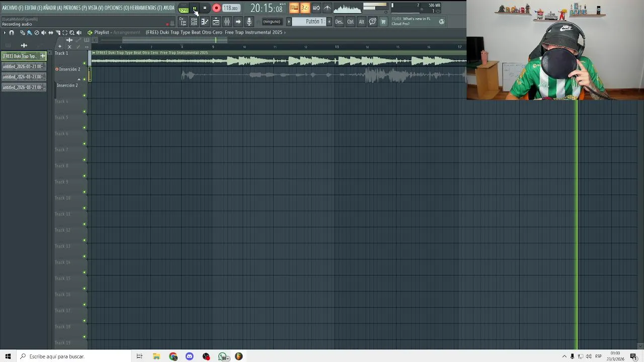This screenshot has width=644, height=362.
Task: Toggle green mute LED on Track 15
Action: [85, 289]
